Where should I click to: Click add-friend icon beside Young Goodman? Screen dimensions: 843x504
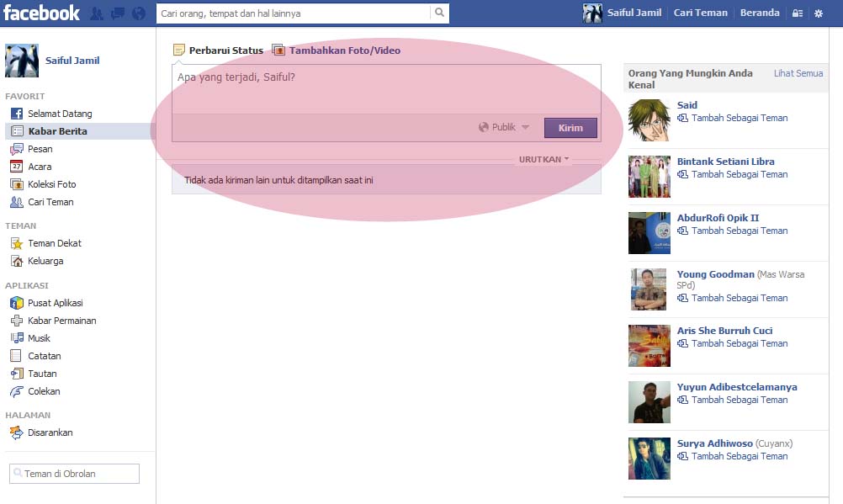pos(682,298)
